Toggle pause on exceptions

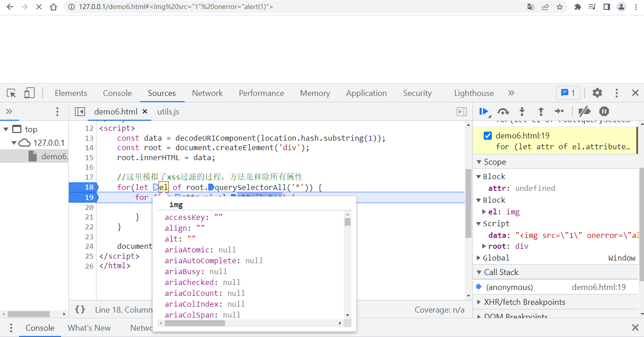click(604, 111)
